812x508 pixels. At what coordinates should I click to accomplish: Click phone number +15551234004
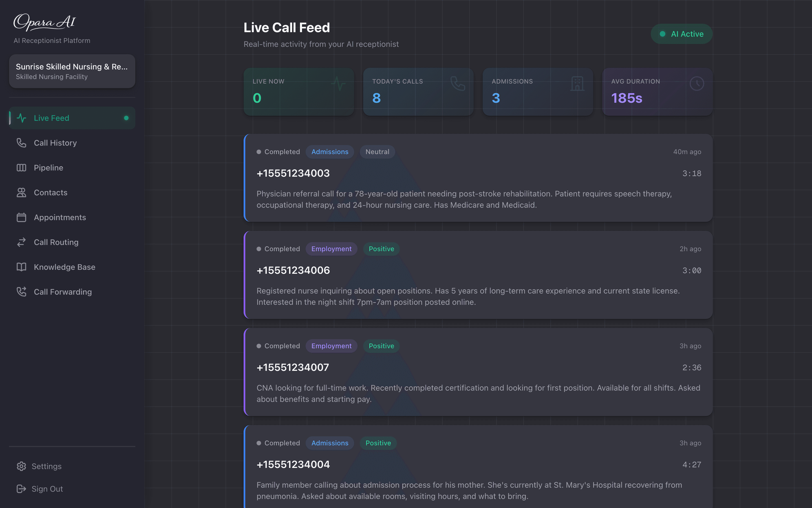[293, 465]
